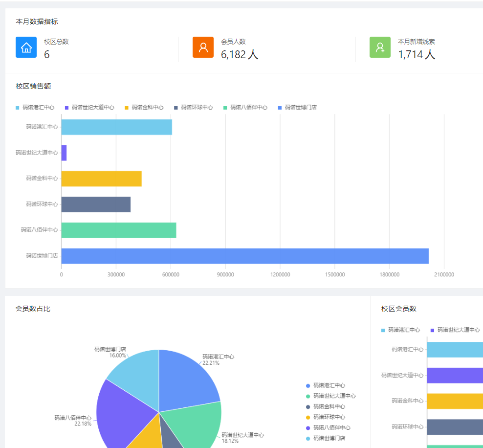Image resolution: width=483 pixels, height=448 pixels.
Task: Click the 18.12% pie label for 码诺世纪大道中心
Action: 230,441
